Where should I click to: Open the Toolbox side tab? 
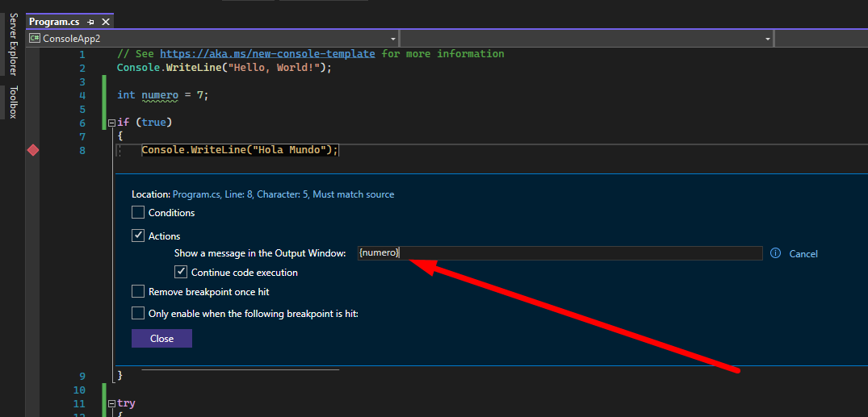[x=13, y=102]
